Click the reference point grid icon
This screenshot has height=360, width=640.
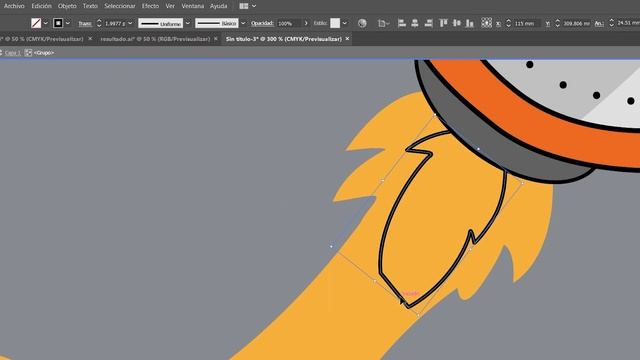pyautogui.click(x=486, y=22)
